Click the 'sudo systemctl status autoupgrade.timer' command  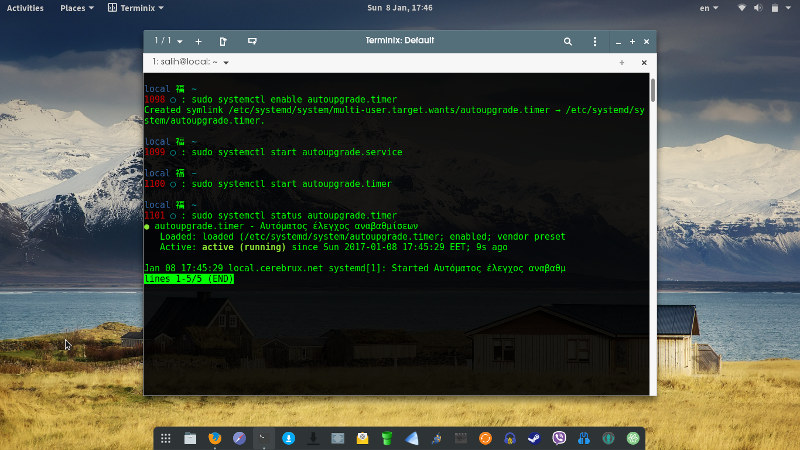pyautogui.click(x=294, y=215)
